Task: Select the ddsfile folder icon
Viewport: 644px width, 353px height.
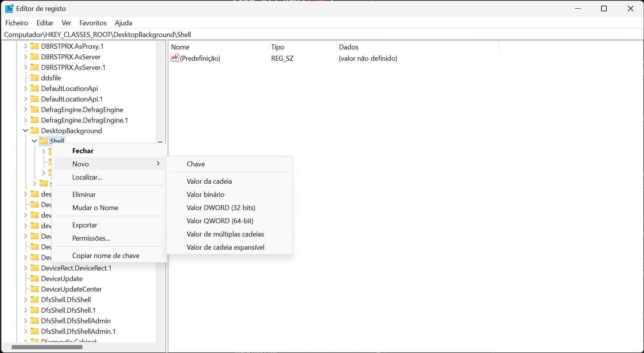Action: point(35,78)
